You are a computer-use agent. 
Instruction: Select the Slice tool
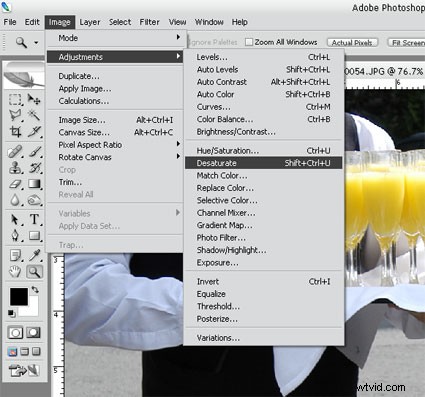click(x=34, y=131)
